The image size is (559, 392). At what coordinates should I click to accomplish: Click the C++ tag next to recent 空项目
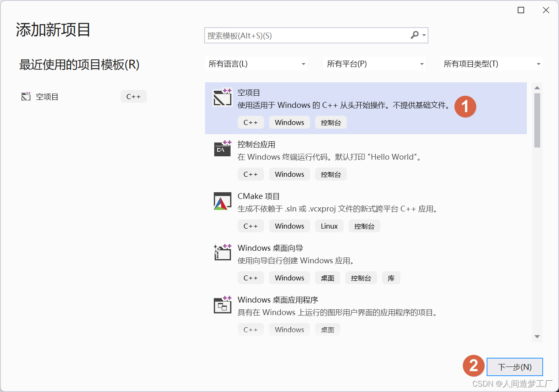(x=133, y=96)
